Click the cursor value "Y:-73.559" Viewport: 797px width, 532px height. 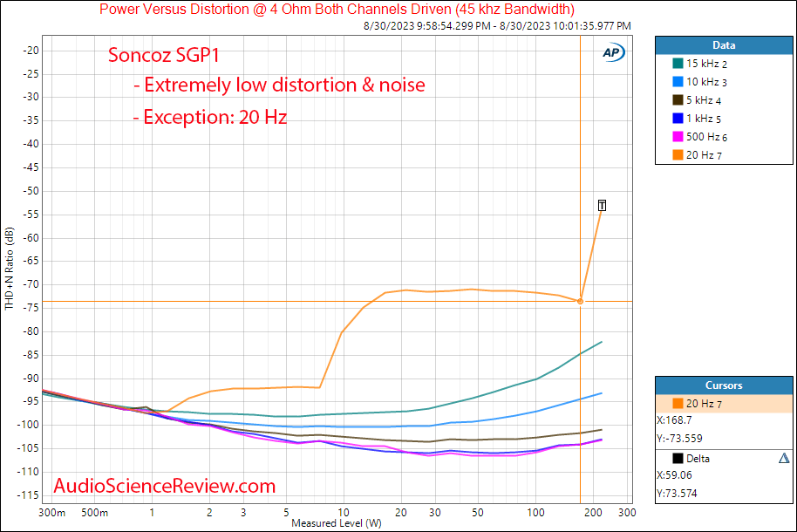pyautogui.click(x=679, y=439)
